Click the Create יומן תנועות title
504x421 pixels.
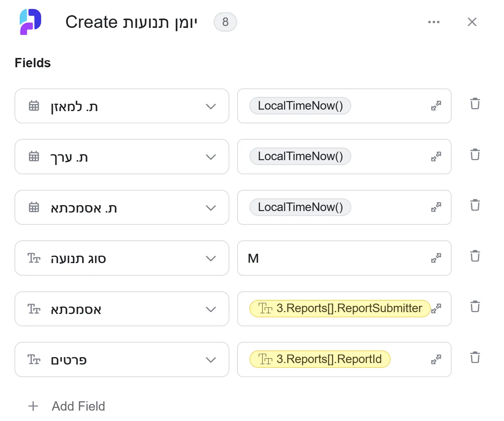point(131,22)
